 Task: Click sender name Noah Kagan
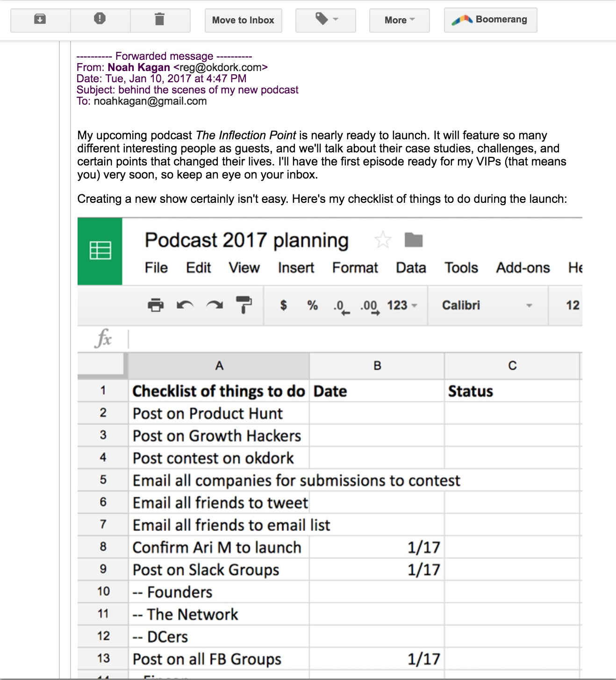(x=139, y=67)
